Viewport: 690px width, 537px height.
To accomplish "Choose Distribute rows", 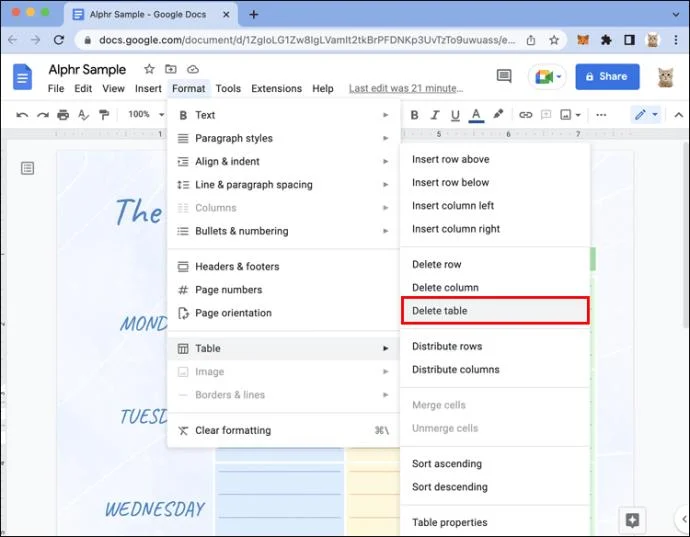I will click(495, 346).
